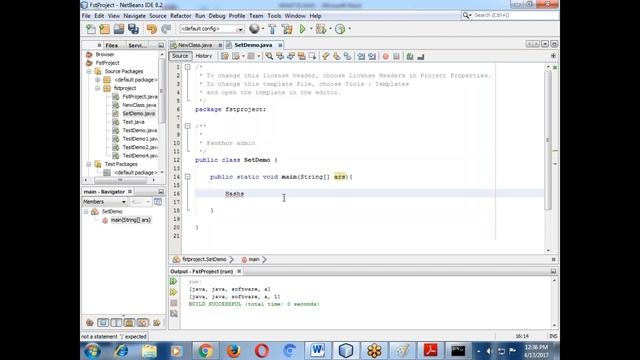
Task: Open the Tools menu
Action: click(x=274, y=16)
